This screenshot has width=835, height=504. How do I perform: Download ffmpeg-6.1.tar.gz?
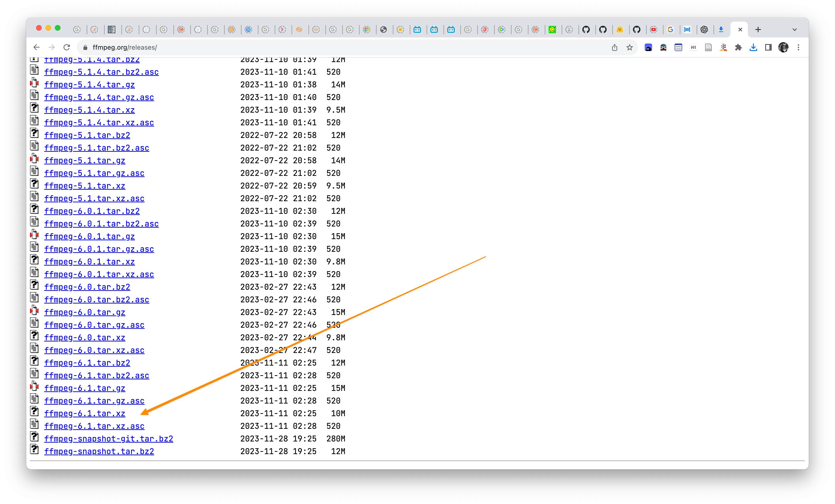85,388
